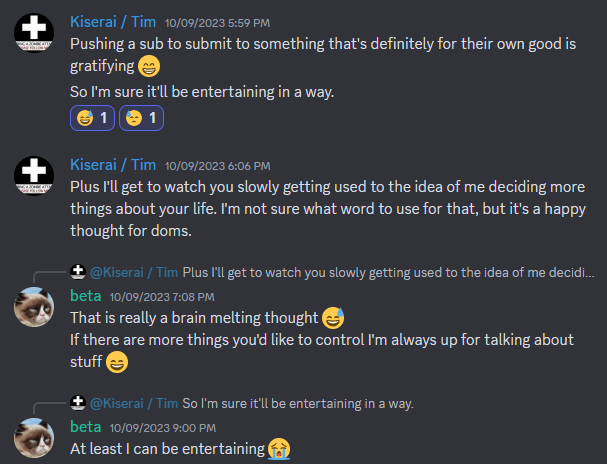Click beta's cat avatar on 9:00 PM message

[34, 439]
